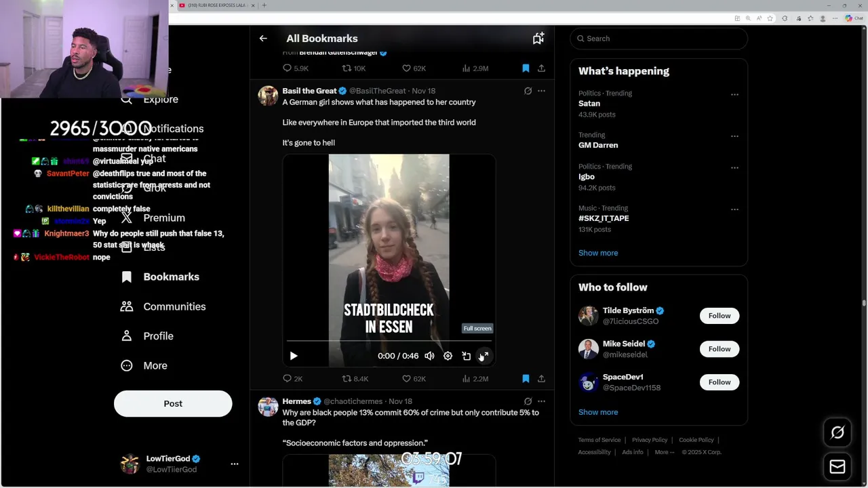
Task: Open the Satan trending topic
Action: coord(589,104)
